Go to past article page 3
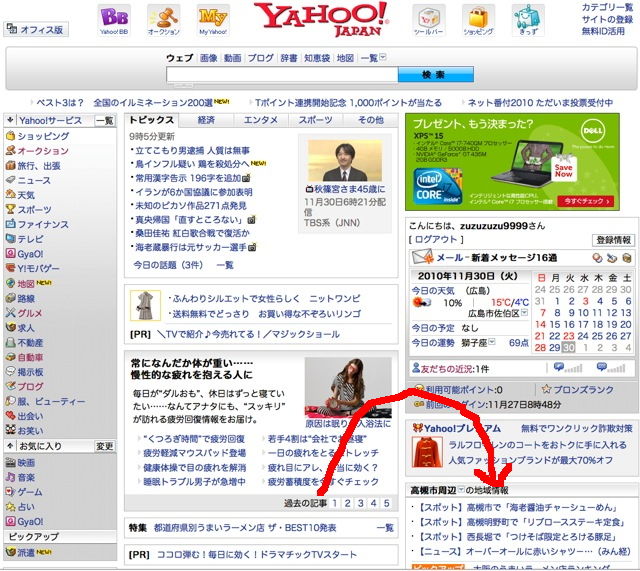The height and width of the screenshot is (571, 640). (x=360, y=503)
